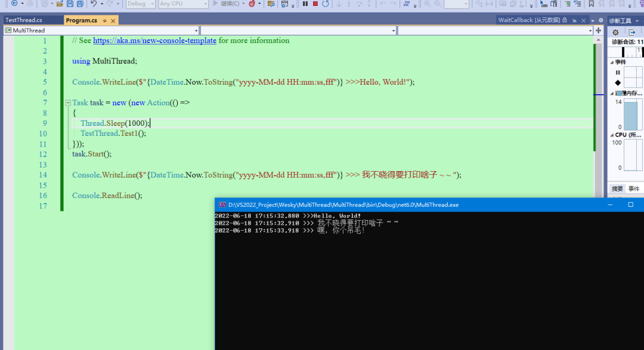The width and height of the screenshot is (644, 350).
Task: Close the WaitCallback metadata tab
Action: pos(583,20)
